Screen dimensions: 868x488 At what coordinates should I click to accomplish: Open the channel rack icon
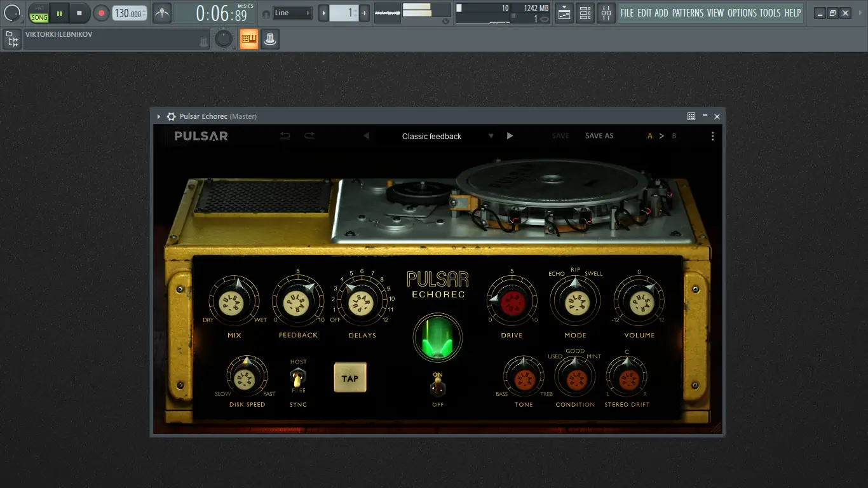pos(585,13)
